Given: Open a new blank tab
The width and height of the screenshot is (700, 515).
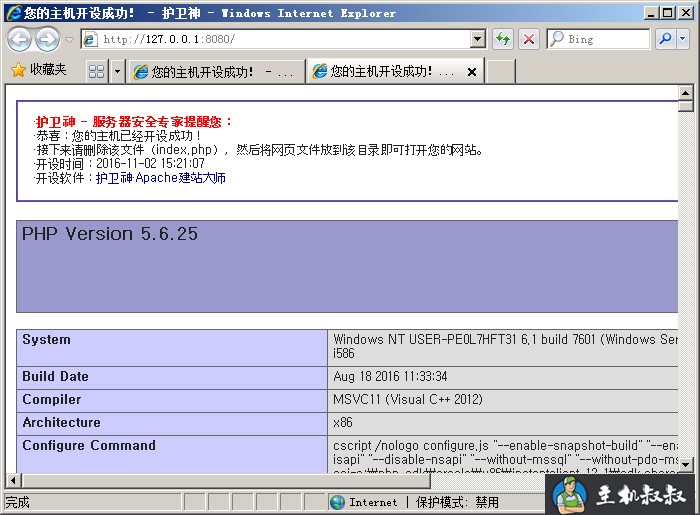Looking at the screenshot, I should [501, 72].
